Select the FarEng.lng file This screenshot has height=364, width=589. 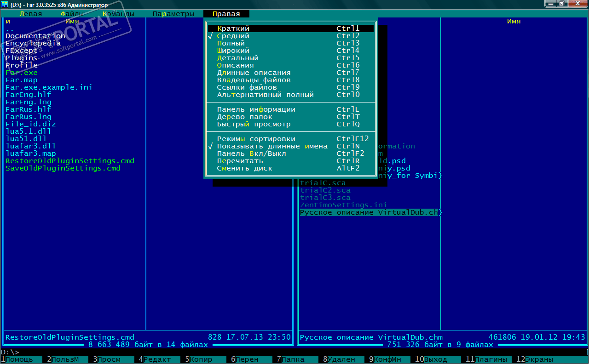point(29,102)
